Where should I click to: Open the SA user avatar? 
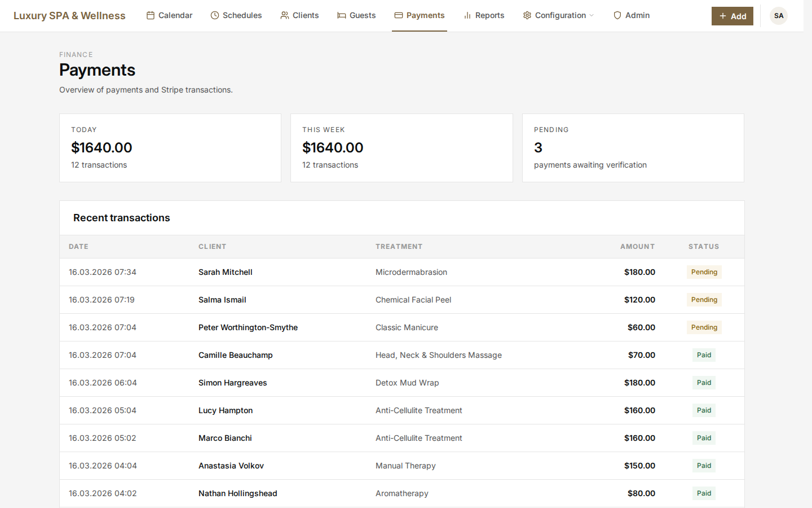point(779,16)
